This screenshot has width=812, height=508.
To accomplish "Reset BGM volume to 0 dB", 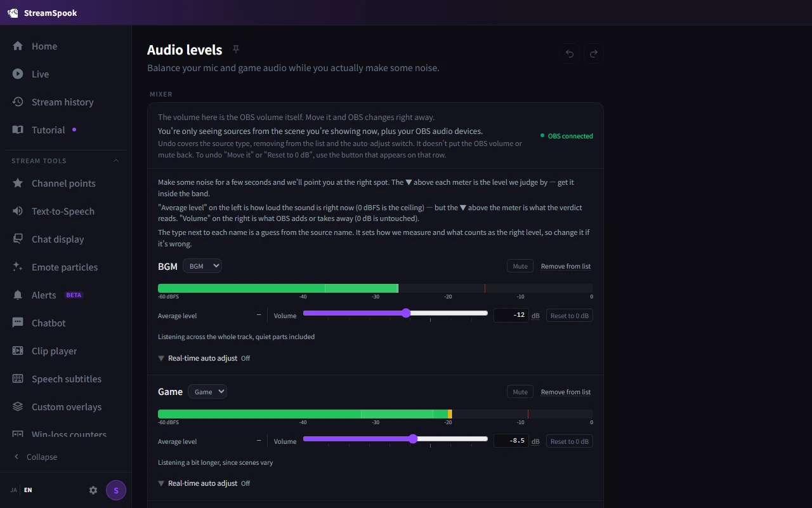I will tap(570, 316).
